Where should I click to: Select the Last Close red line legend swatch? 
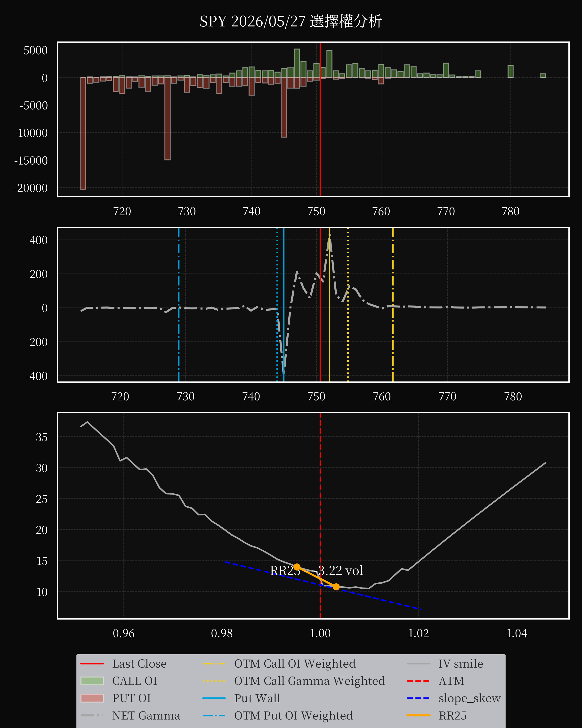click(x=92, y=664)
